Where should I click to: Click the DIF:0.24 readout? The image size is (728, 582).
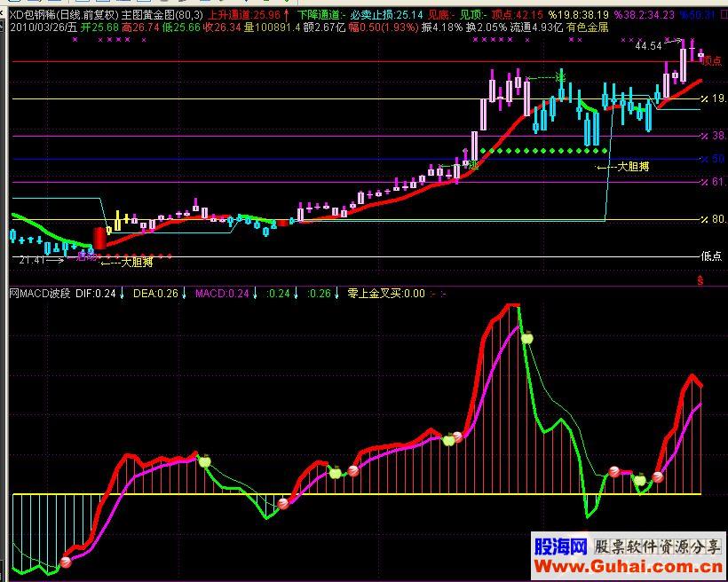click(x=96, y=294)
